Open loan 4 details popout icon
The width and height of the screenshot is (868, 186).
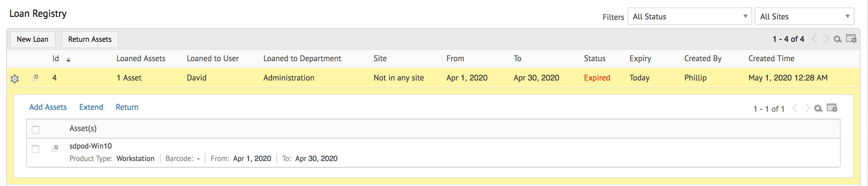point(35,78)
